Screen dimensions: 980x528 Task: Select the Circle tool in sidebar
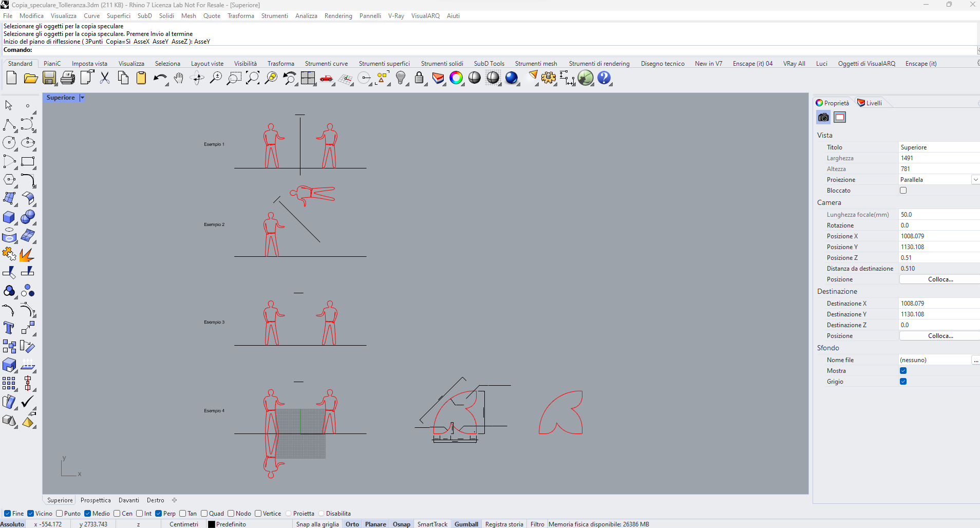[9, 143]
